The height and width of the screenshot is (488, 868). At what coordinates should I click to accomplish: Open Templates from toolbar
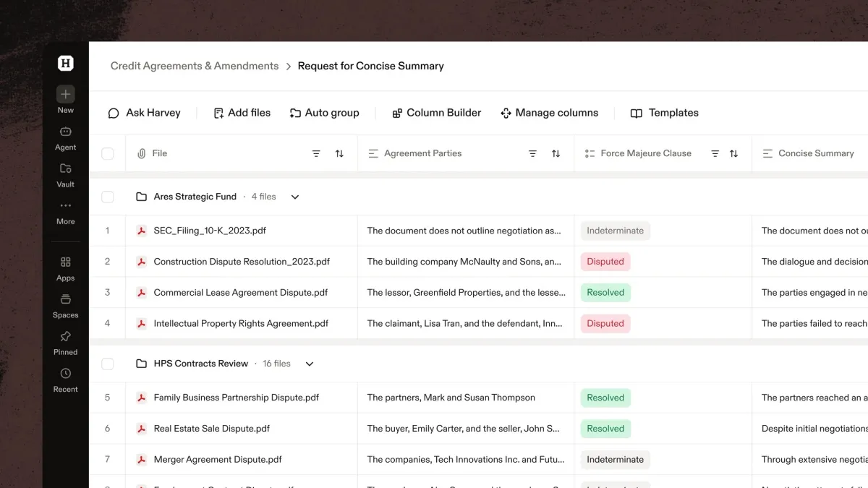[x=664, y=113]
